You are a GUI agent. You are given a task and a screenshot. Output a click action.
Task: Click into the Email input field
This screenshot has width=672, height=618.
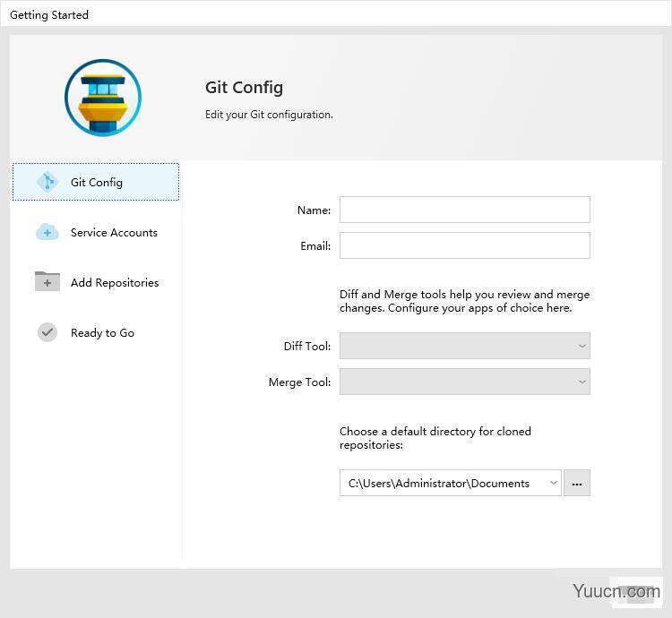tap(464, 245)
